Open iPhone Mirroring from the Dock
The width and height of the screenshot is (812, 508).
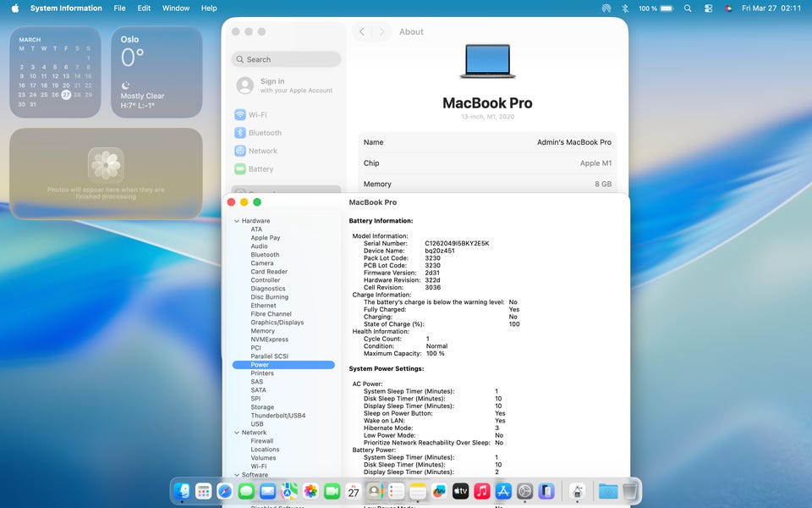coord(546,490)
